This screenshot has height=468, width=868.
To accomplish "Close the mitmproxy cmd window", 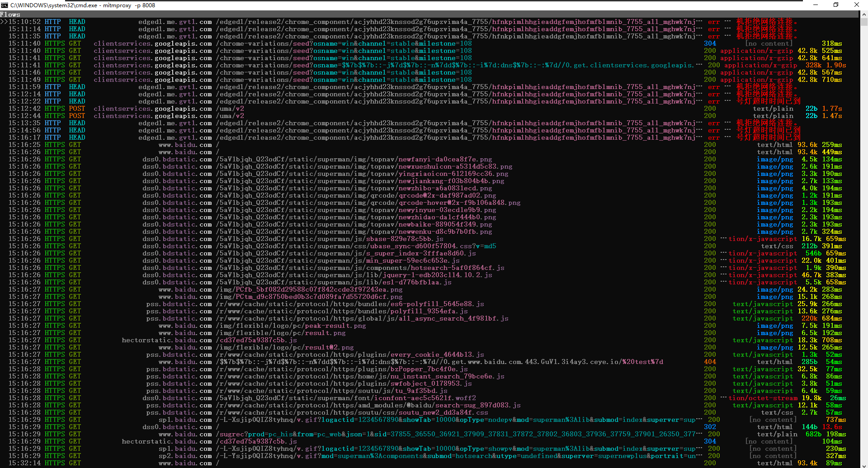I will point(857,5).
